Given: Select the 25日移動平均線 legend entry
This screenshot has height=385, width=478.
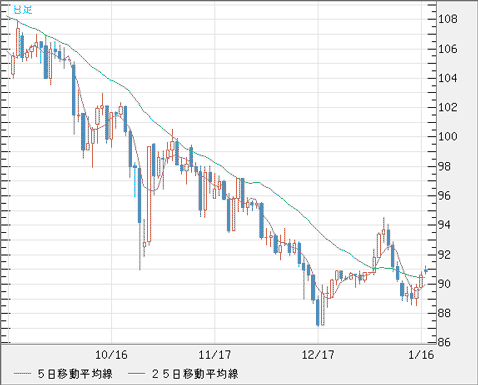Looking at the screenshot, I should click(195, 374).
